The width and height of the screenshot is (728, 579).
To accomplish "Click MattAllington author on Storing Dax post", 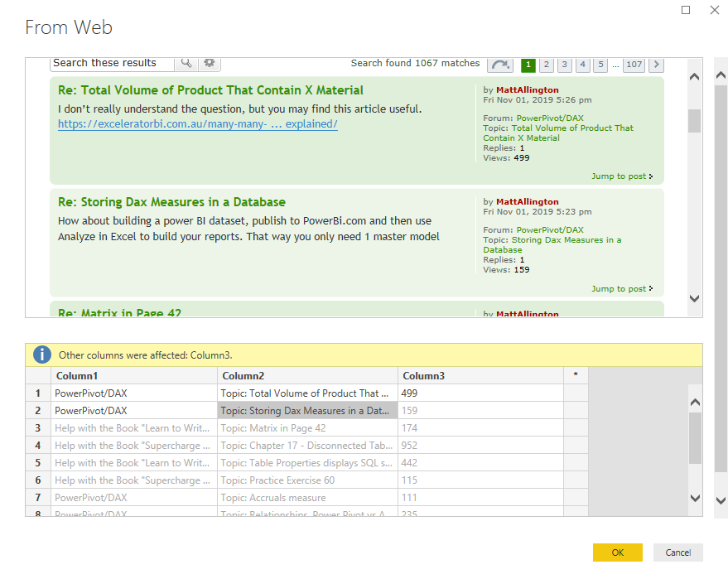I will (528, 202).
